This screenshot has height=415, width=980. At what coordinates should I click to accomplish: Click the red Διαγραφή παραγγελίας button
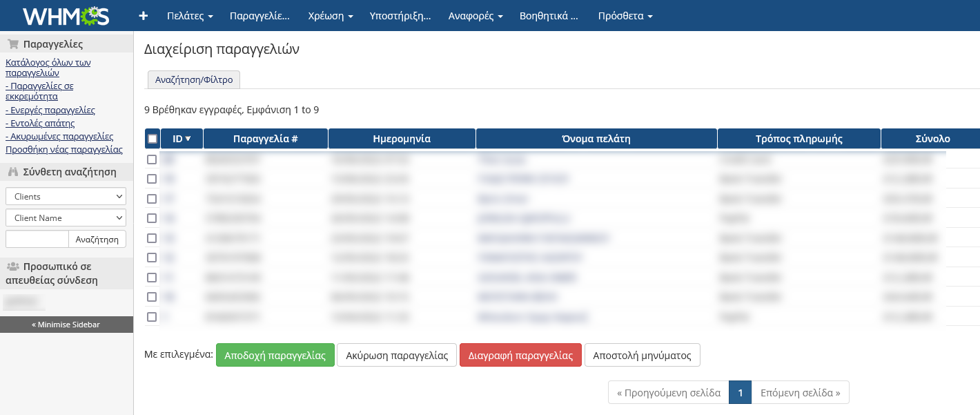520,356
